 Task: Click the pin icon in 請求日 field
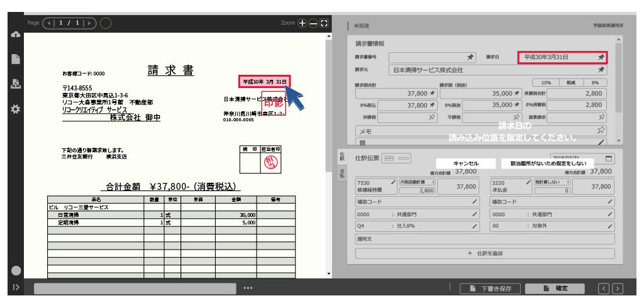click(601, 57)
